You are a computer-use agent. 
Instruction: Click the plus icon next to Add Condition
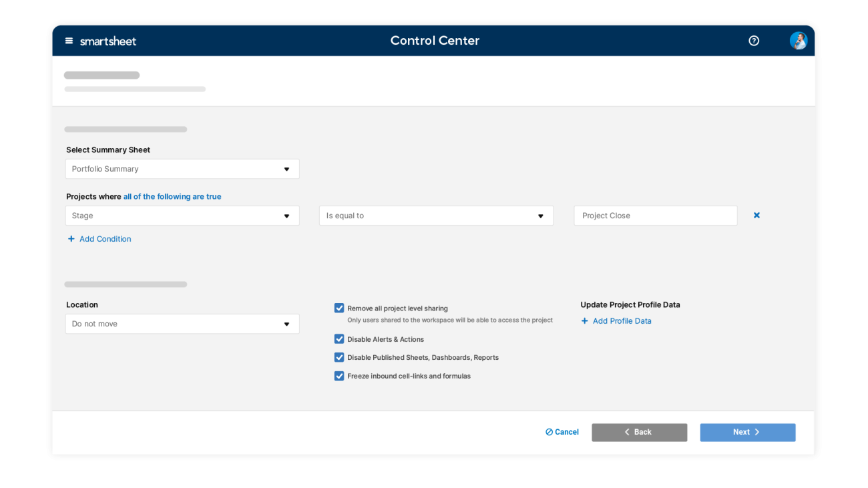[70, 238]
